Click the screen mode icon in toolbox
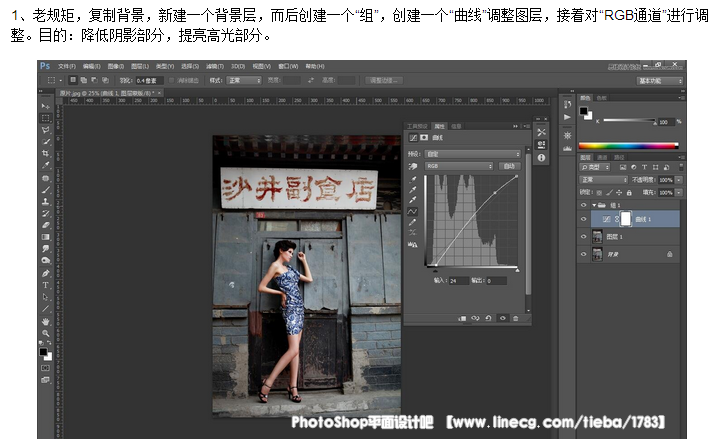This screenshot has width=715, height=439. (x=46, y=380)
